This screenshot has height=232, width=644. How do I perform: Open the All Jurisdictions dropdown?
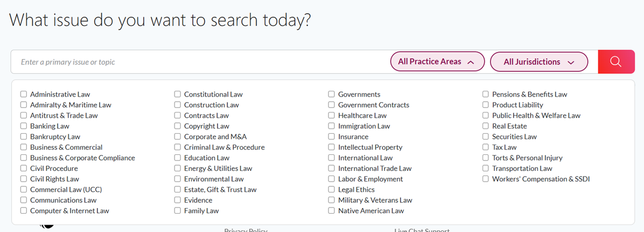pyautogui.click(x=539, y=62)
